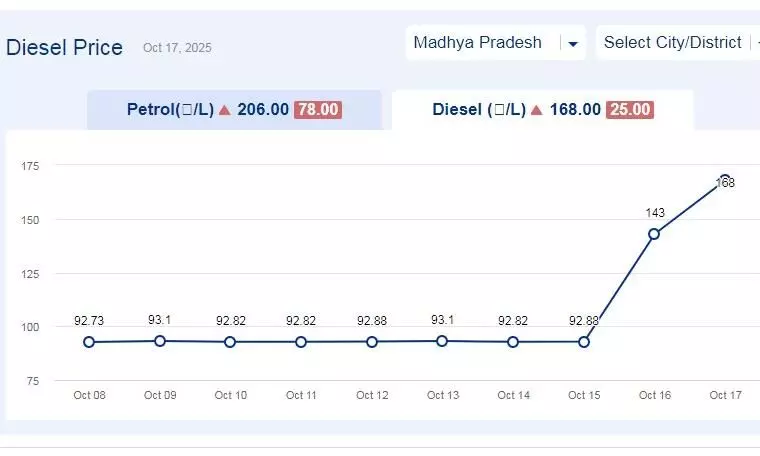This screenshot has height=456, width=760.
Task: Select the Oct 12 data point (92.88)
Action: coord(372,342)
